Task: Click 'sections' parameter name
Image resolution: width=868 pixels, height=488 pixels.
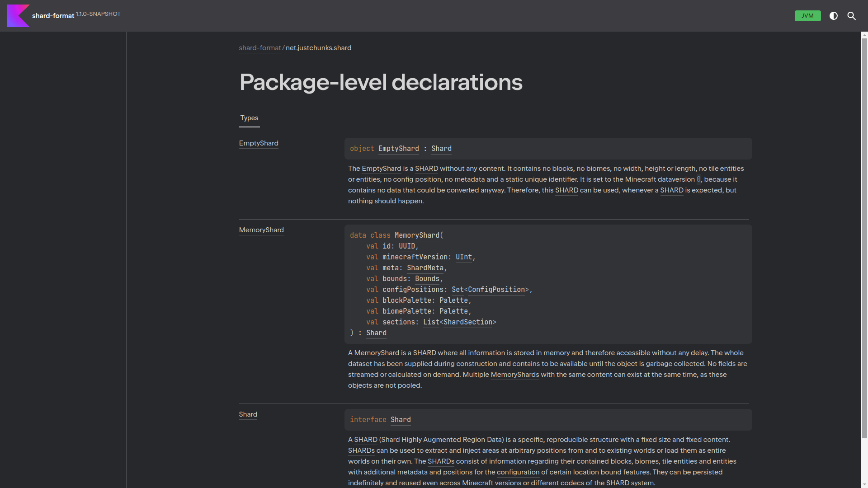Action: click(399, 322)
